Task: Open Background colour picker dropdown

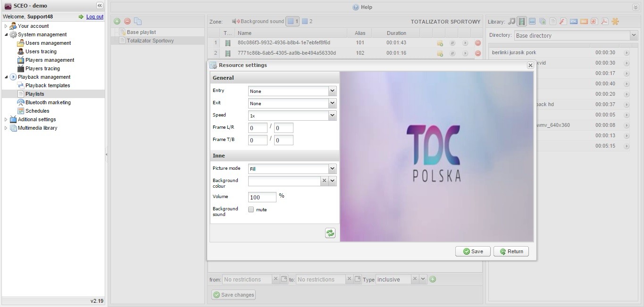Action: pyautogui.click(x=332, y=181)
